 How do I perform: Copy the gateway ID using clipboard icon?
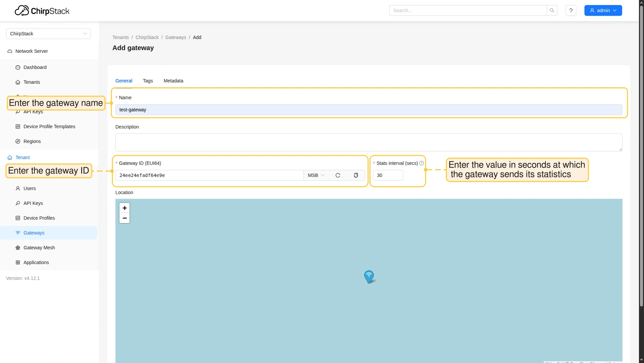(356, 175)
